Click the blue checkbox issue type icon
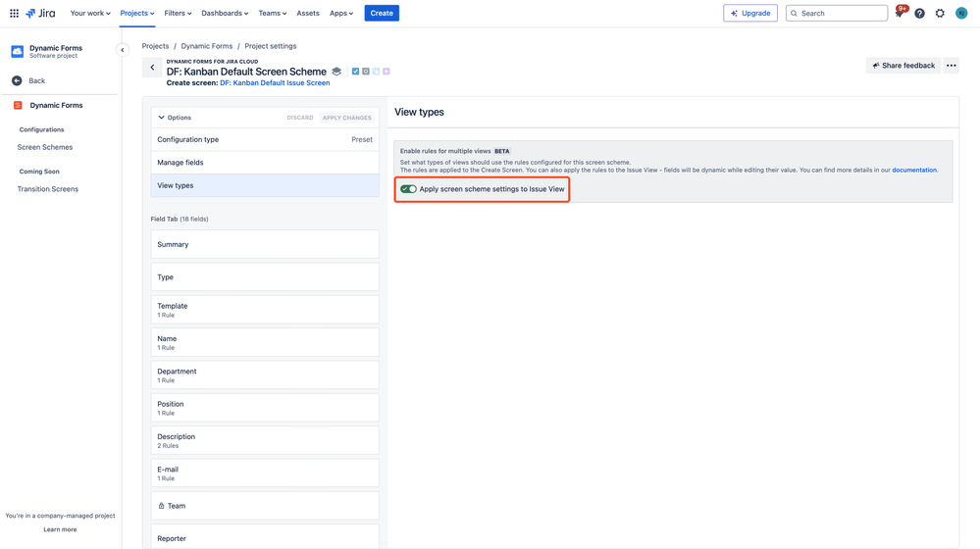The height and width of the screenshot is (549, 980). point(356,72)
